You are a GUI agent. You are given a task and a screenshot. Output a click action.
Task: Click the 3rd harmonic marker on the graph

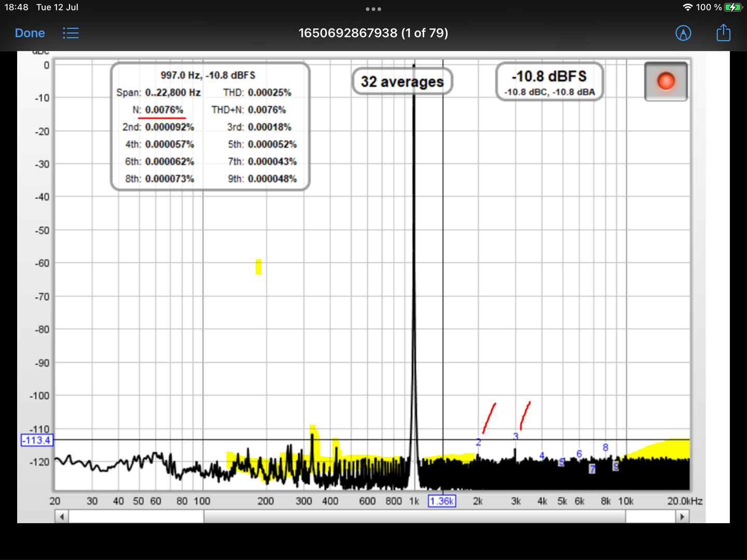516,437
